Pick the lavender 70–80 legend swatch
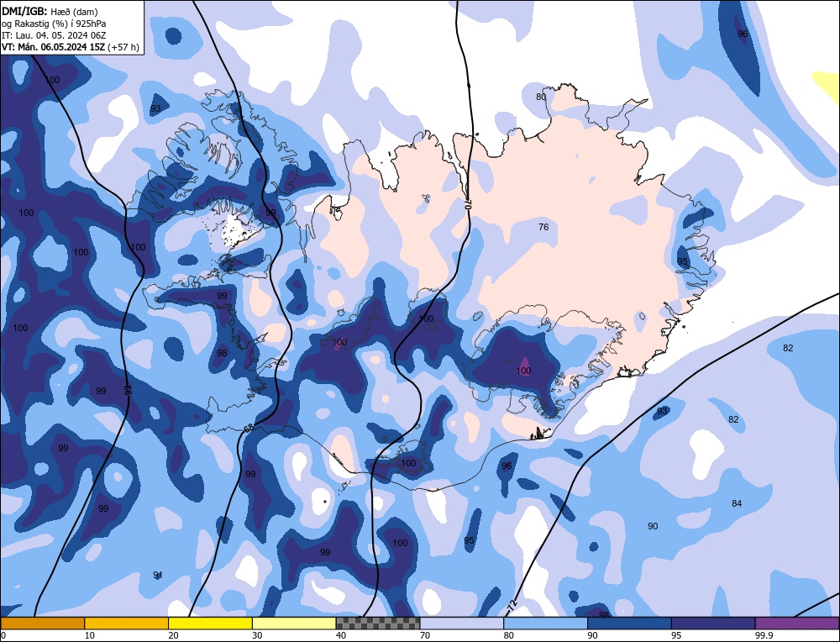The image size is (840, 642). coord(462,624)
